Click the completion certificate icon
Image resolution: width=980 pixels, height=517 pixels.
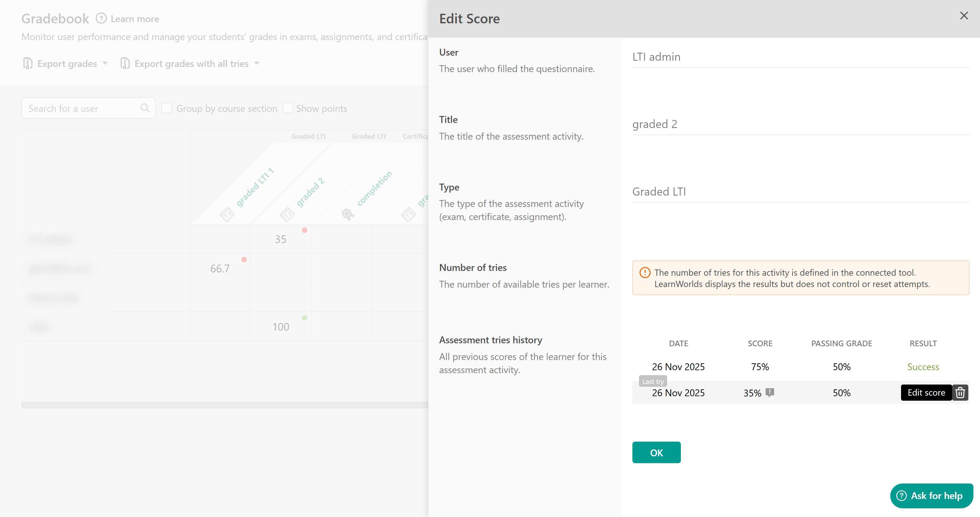[x=347, y=215]
